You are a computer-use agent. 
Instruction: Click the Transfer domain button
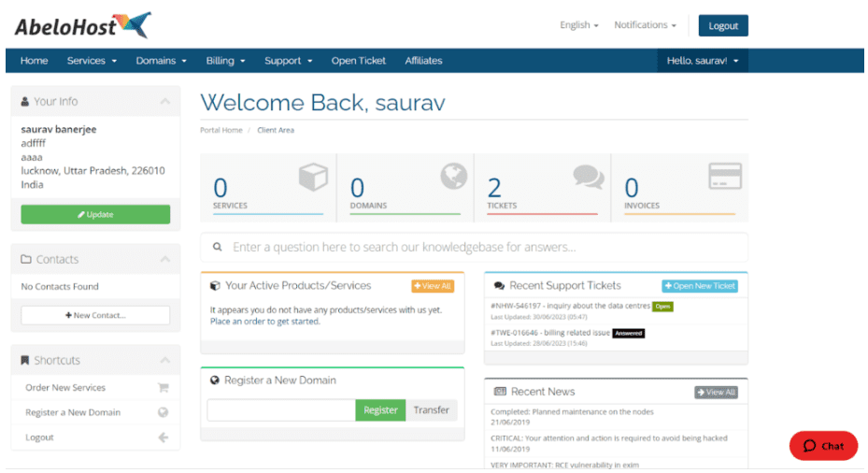click(x=432, y=409)
